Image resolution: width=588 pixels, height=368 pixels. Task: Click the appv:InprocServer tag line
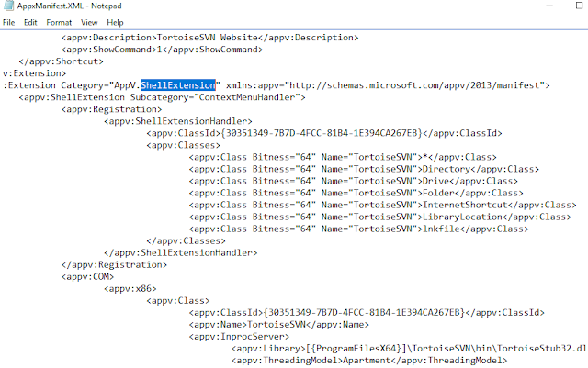pos(239,337)
